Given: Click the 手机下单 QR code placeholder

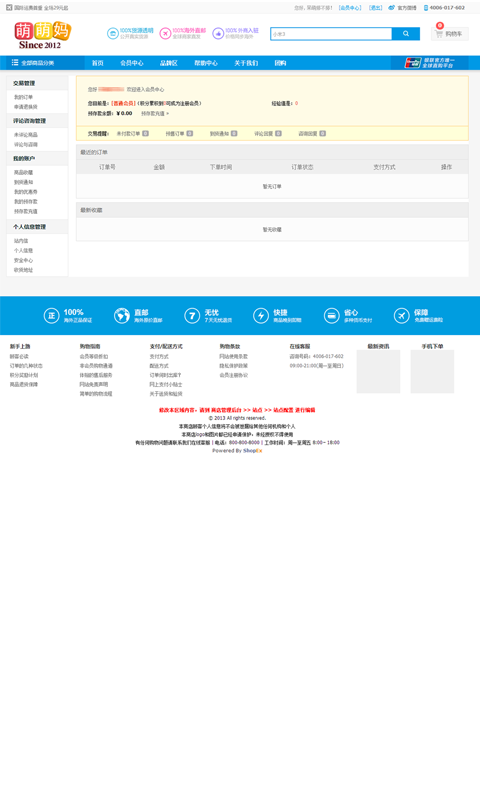Looking at the screenshot, I should pyautogui.click(x=432, y=371).
